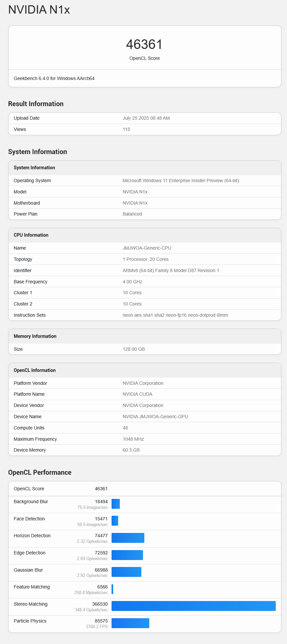This screenshot has width=287, height=644.
Task: Click the OpenCL Performance heading
Action: [x=40, y=472]
